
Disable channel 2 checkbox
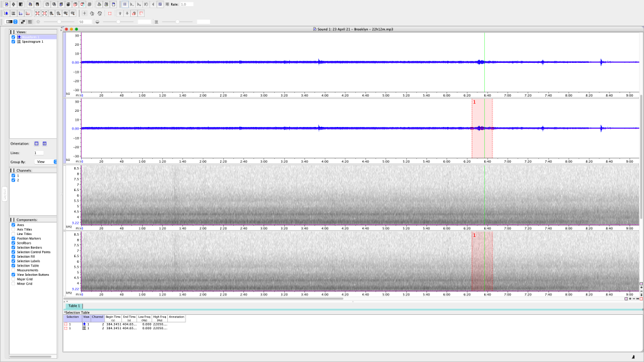point(13,180)
